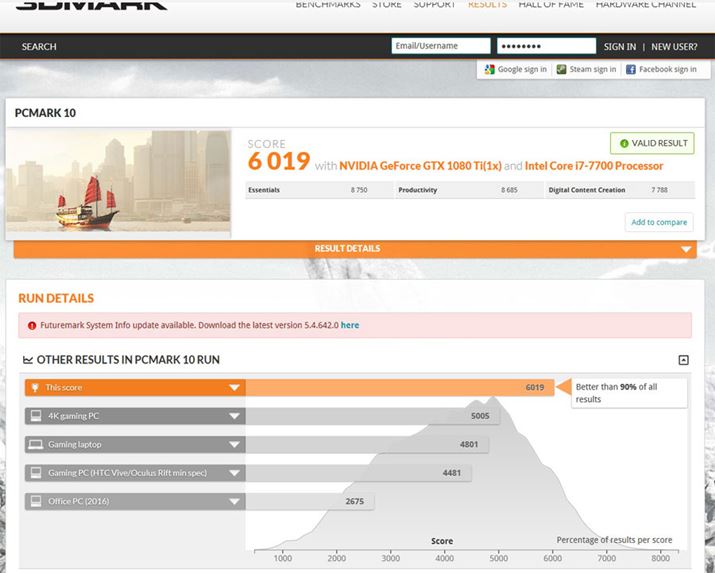Focus the Email/Username field
This screenshot has width=715, height=573.
pos(441,46)
